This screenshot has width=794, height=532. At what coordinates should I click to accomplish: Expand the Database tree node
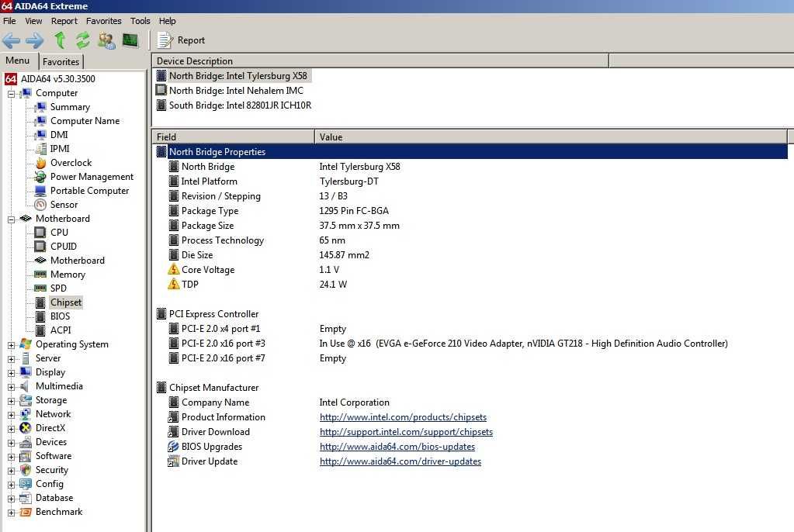point(11,499)
